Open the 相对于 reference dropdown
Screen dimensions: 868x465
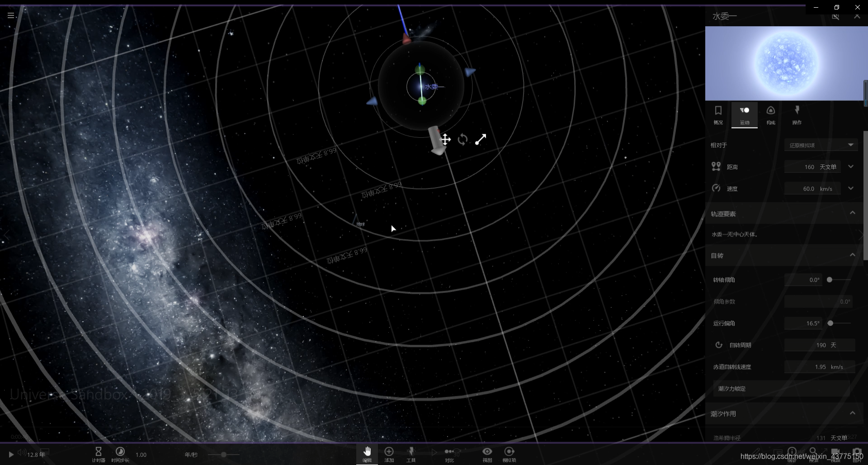pyautogui.click(x=821, y=145)
